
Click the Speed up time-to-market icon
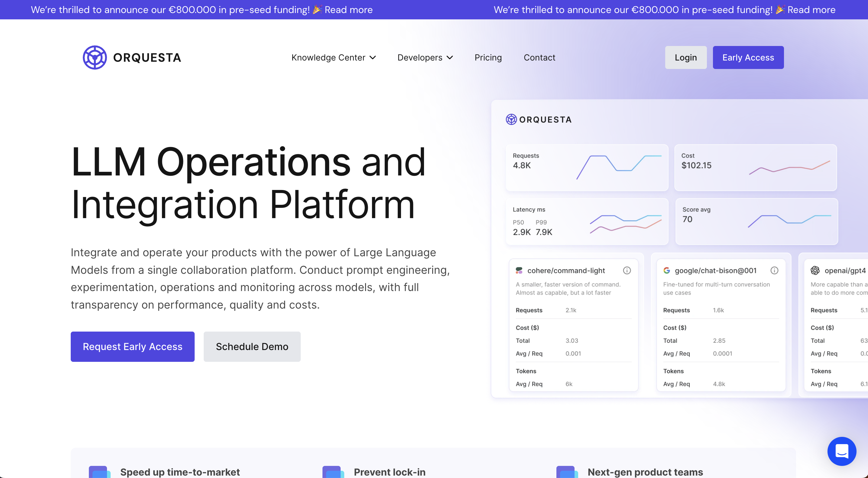click(x=99, y=472)
